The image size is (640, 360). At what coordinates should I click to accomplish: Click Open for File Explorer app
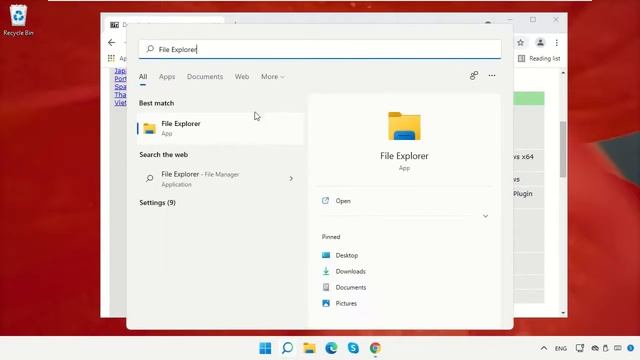tap(343, 201)
